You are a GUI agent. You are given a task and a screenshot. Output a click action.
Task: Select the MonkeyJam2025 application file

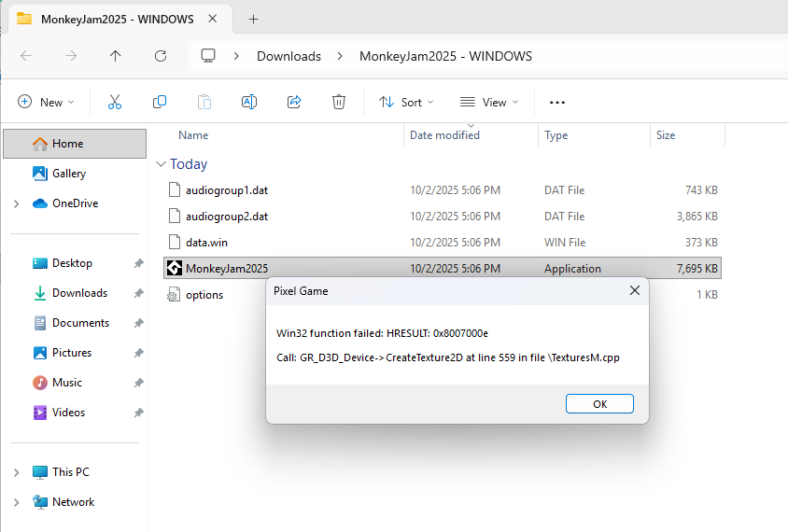pos(443,268)
